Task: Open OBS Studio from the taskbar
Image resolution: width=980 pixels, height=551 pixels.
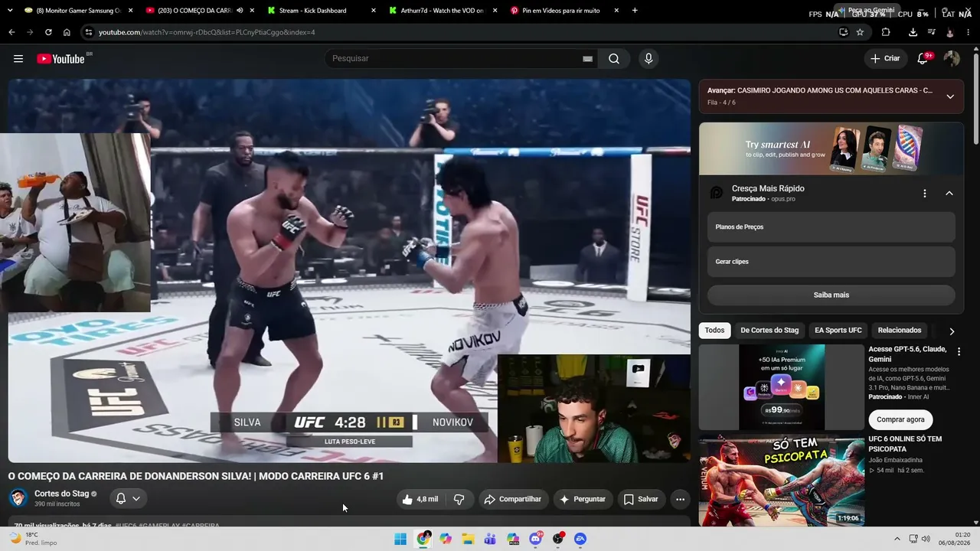Action: pos(558,539)
